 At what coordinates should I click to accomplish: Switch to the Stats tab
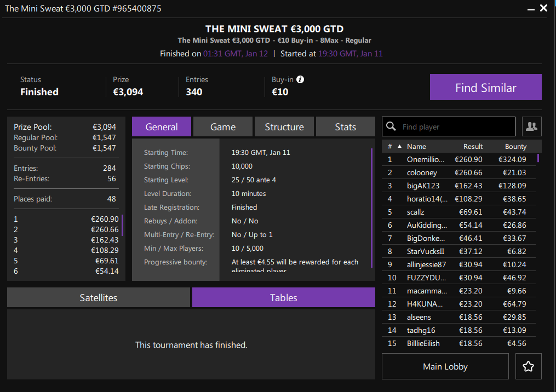tap(345, 126)
